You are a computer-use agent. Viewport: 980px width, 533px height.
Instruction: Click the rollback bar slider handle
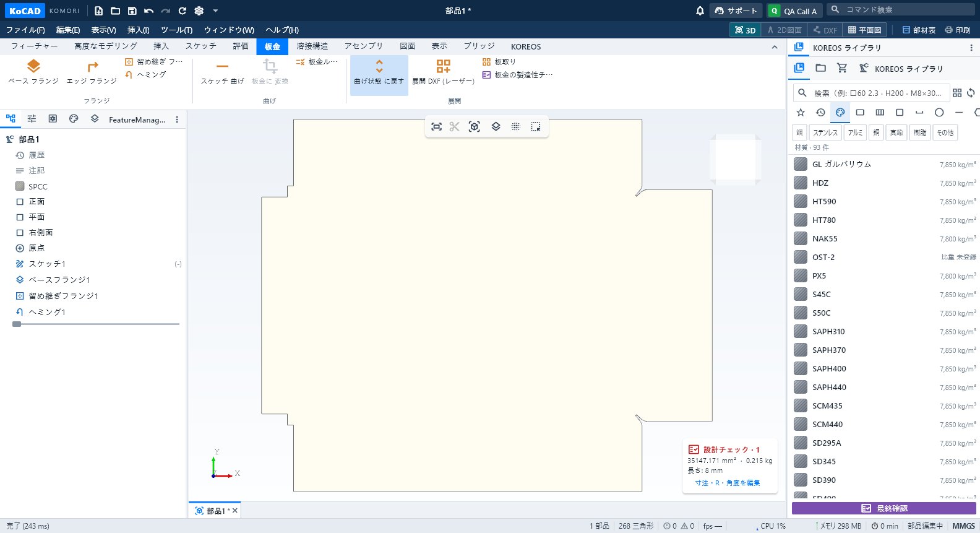[17, 324]
